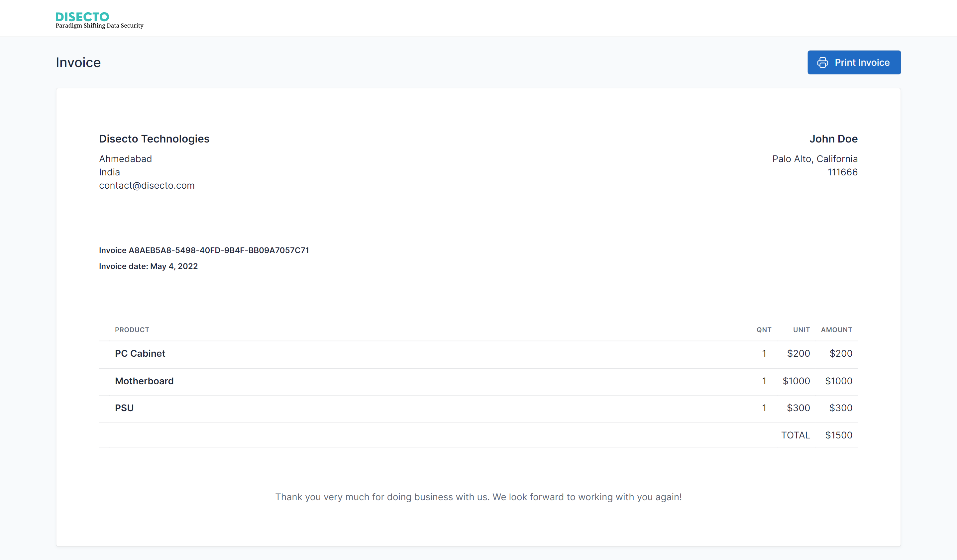Click the PRODUCT column header
957x560 pixels.
[x=132, y=329]
